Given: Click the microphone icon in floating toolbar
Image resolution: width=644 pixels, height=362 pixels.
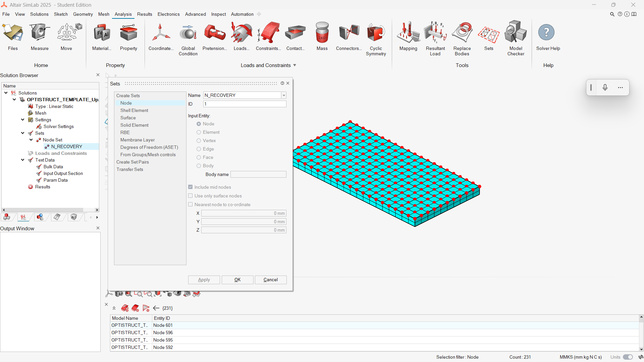Looking at the screenshot, I should tap(605, 87).
